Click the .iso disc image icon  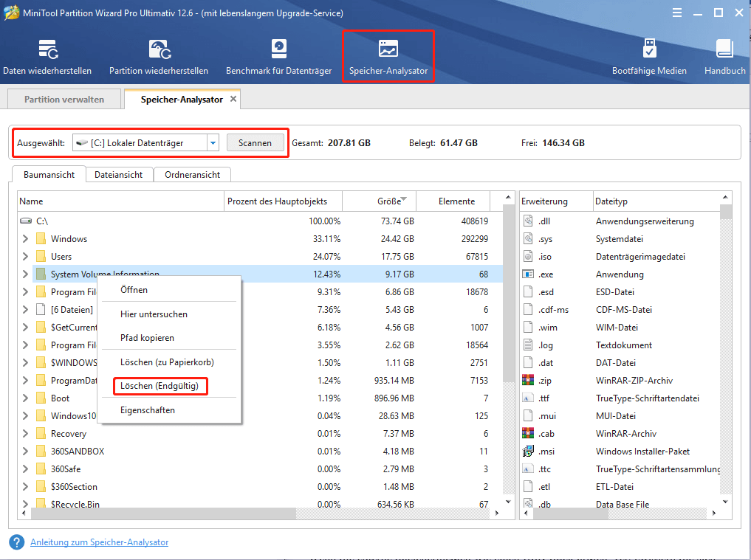[528, 257]
